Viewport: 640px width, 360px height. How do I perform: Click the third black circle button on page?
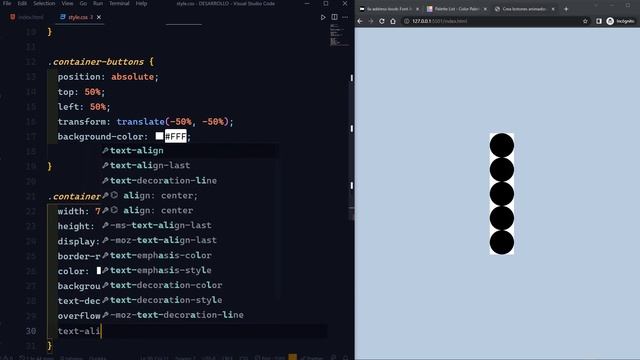pyautogui.click(x=502, y=194)
